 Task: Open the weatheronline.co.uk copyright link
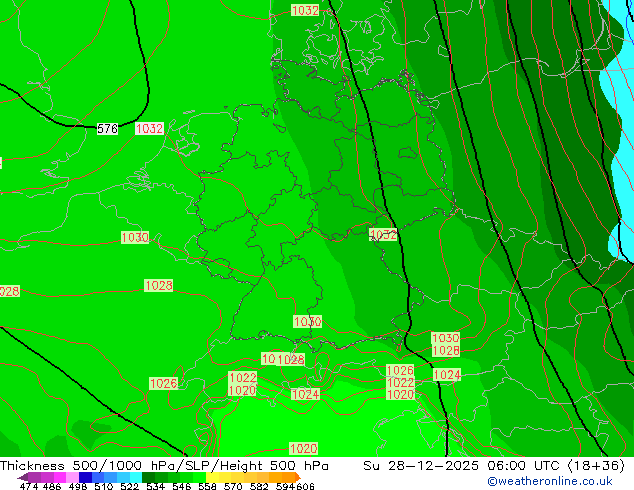(550, 481)
